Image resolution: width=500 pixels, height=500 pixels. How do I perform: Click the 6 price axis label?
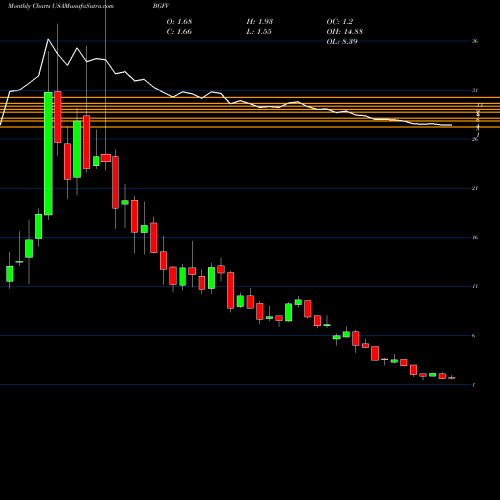474,336
